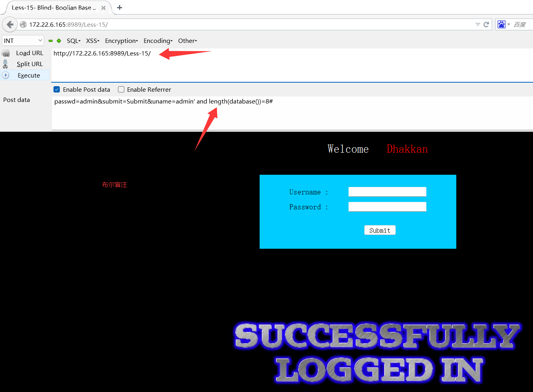The height and width of the screenshot is (392, 533).
Task: Click the Welcome heading text
Action: [348, 149]
